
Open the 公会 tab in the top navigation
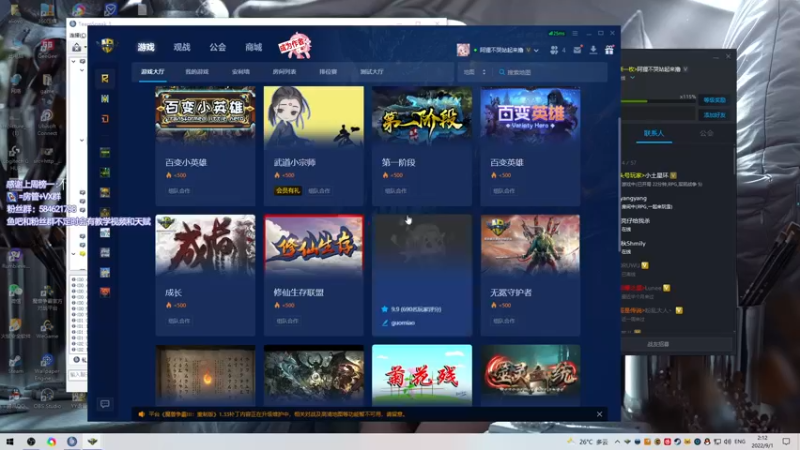click(217, 47)
